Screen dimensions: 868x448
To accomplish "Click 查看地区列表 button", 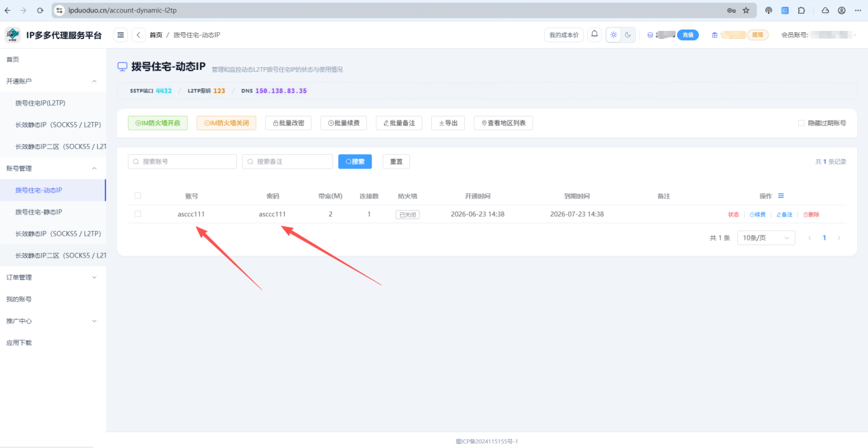I will [503, 123].
